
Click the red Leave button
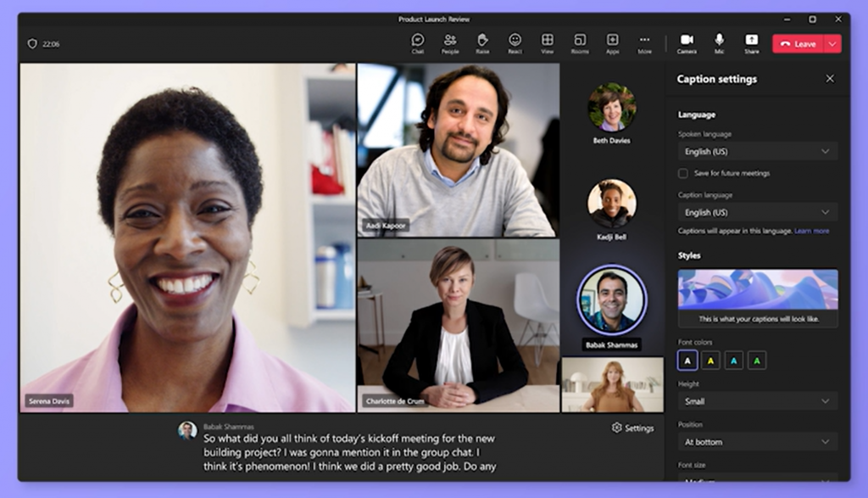coord(800,42)
